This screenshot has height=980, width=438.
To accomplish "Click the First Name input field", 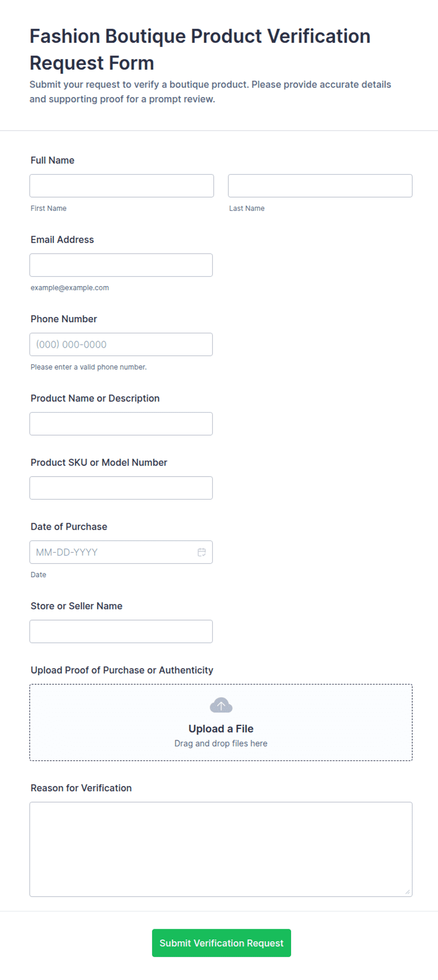I will point(122,186).
